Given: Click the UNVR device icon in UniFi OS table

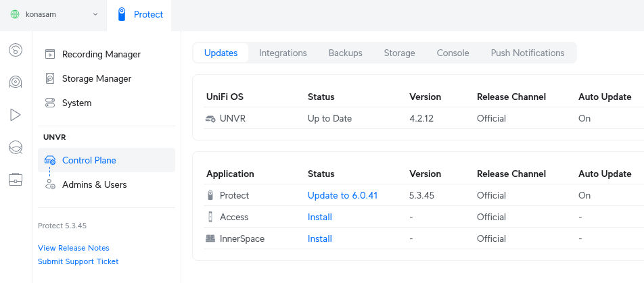Looking at the screenshot, I should 210,119.
